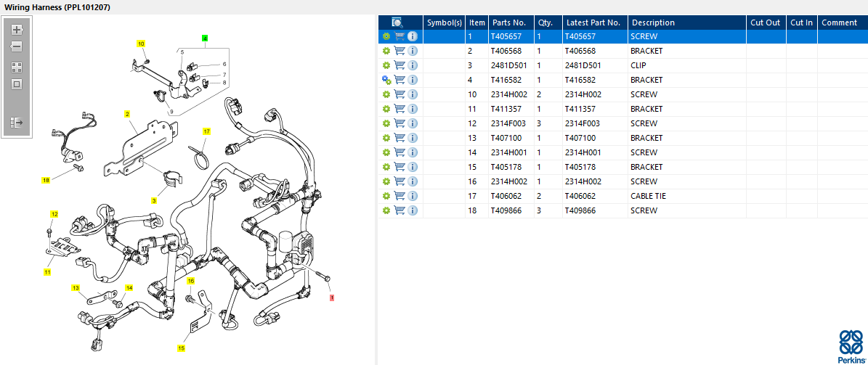
Task: Select callout 12 in the diagram
Action: coord(54,213)
